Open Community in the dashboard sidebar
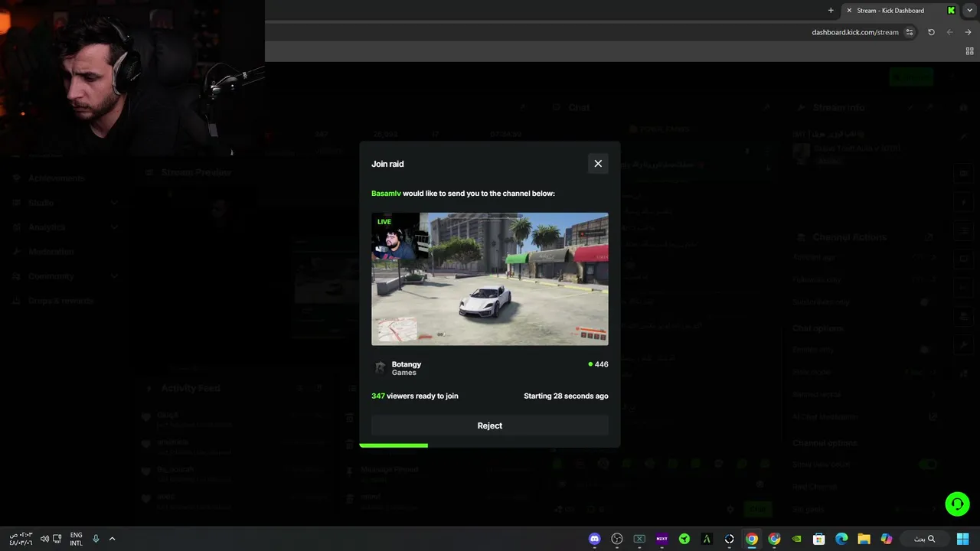Viewport: 980px width, 551px height. pos(51,276)
